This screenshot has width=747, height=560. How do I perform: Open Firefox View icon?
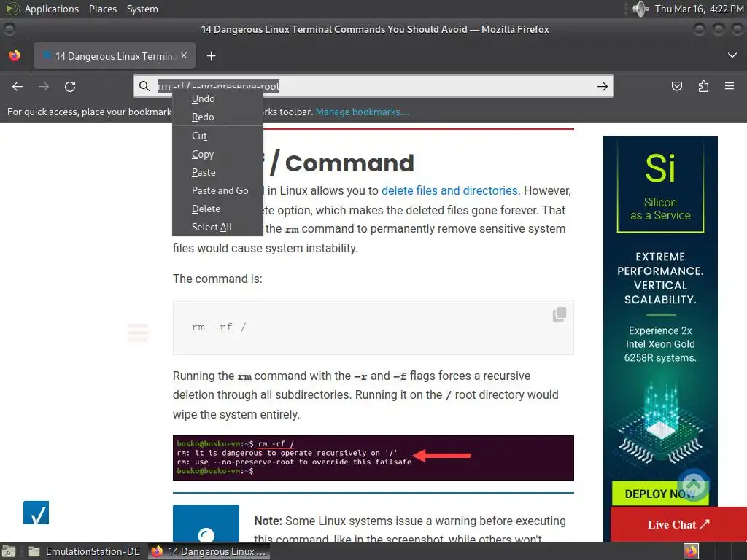pos(15,55)
